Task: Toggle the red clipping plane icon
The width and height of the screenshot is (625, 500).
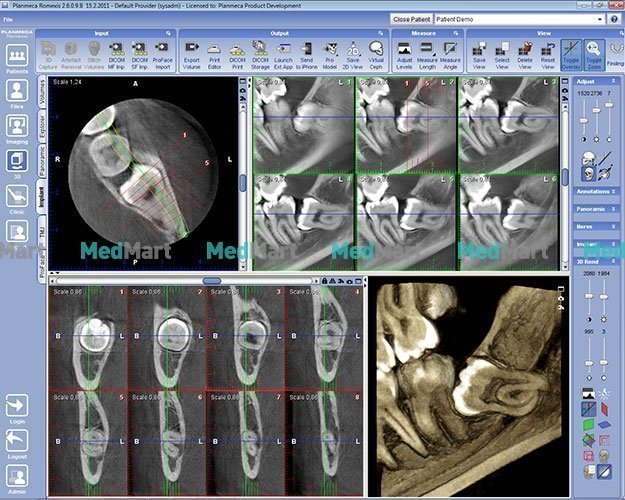Action: coord(604,408)
